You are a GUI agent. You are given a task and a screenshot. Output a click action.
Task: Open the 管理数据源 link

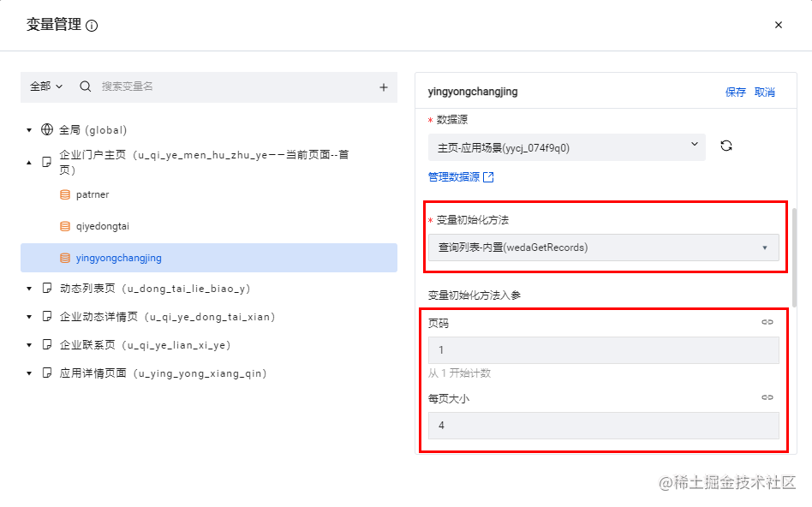point(454,177)
